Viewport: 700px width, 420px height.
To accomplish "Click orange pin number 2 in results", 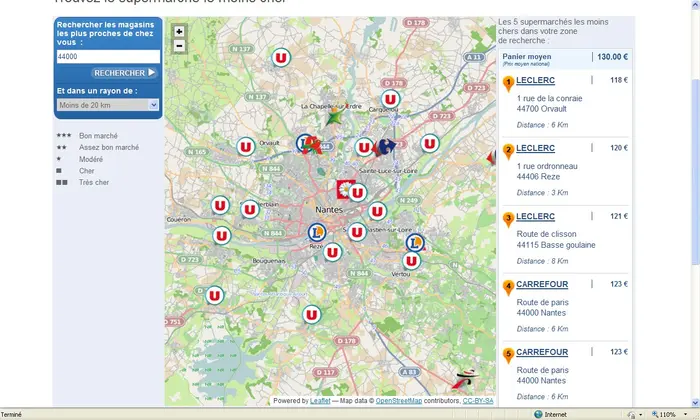I will (x=508, y=151).
